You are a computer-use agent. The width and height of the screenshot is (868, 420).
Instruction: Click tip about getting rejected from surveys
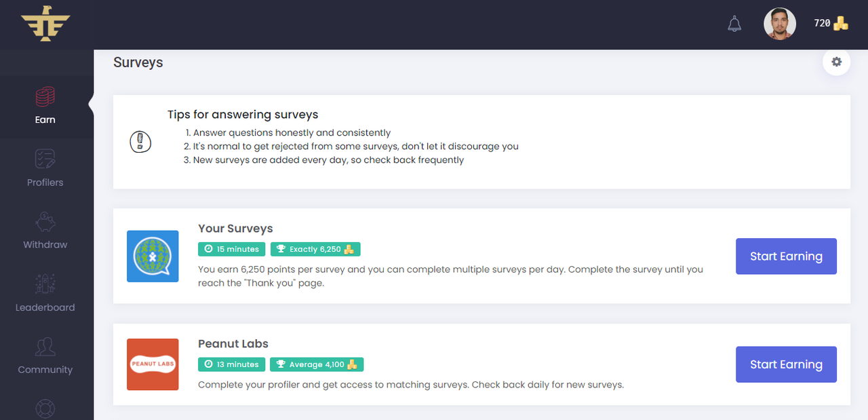point(356,147)
